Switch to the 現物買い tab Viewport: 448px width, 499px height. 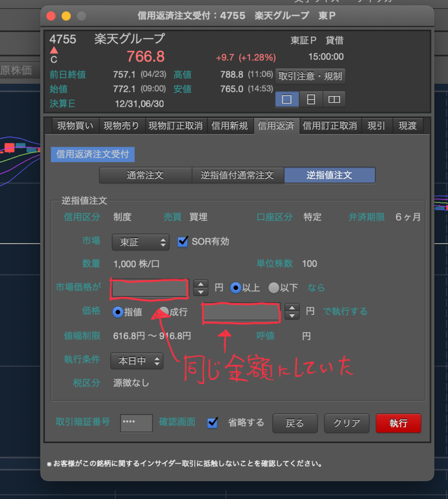[75, 126]
